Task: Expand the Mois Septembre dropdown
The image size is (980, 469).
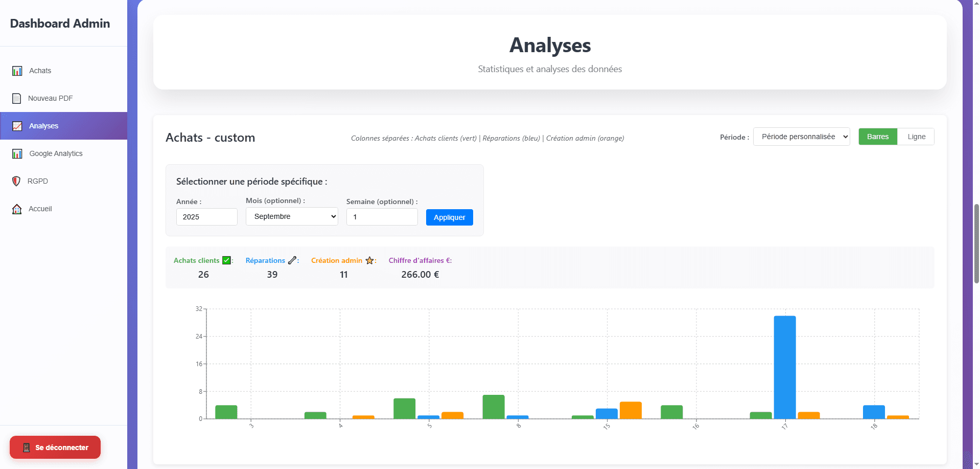Action: 292,216
